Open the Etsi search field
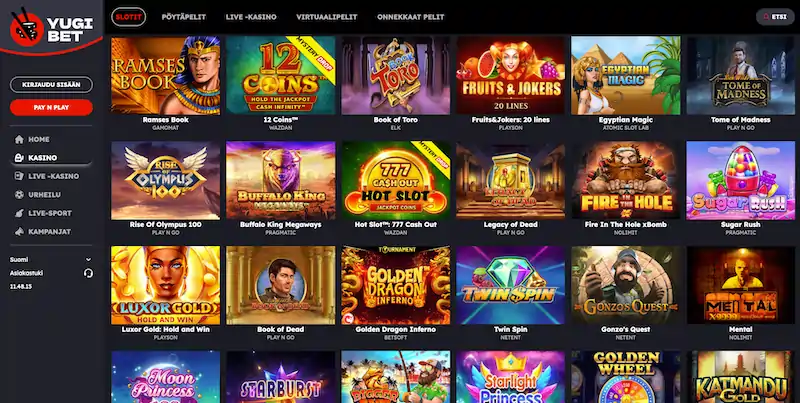This screenshot has width=800, height=403. pyautogui.click(x=775, y=17)
